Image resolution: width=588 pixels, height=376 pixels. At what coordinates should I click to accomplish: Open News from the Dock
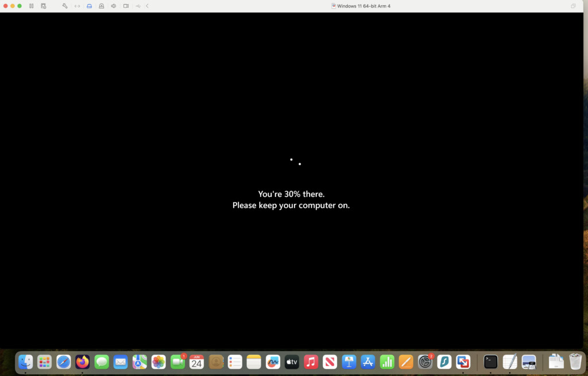pos(330,362)
